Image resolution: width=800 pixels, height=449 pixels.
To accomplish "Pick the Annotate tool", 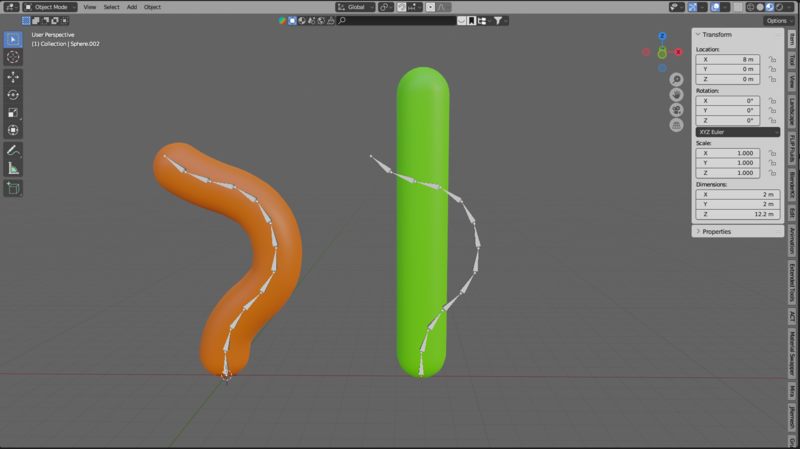I will point(13,150).
